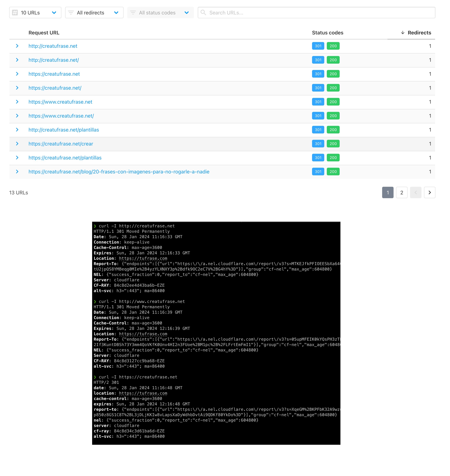The height and width of the screenshot is (476, 450).
Task: Expand the https://creatufrase.net/ row
Action: pos(17,88)
